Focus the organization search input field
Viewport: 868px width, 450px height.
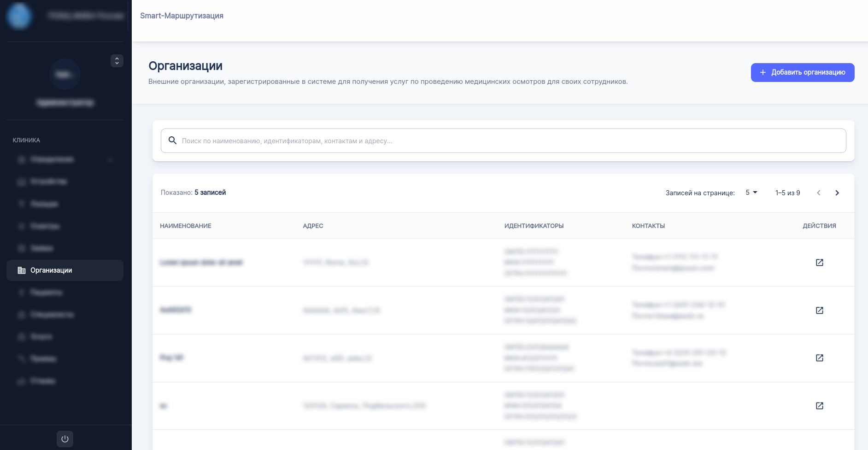pyautogui.click(x=507, y=141)
